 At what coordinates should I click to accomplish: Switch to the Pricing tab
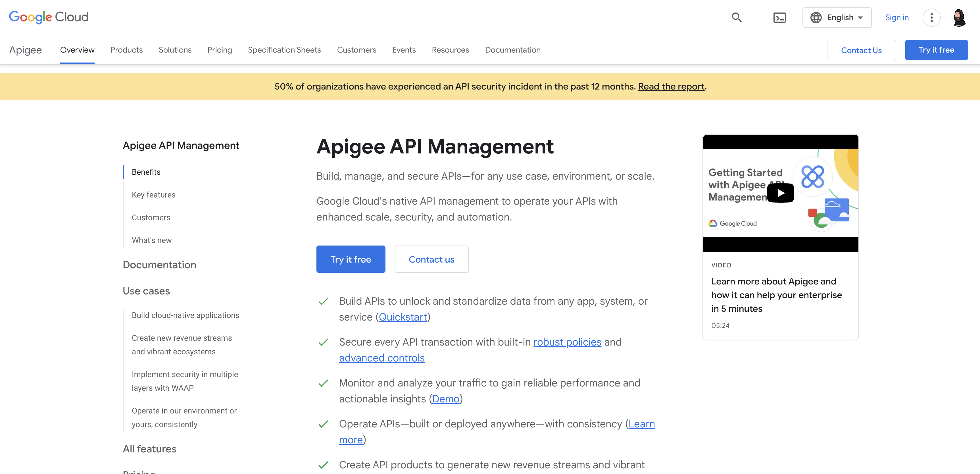pyautogui.click(x=220, y=50)
